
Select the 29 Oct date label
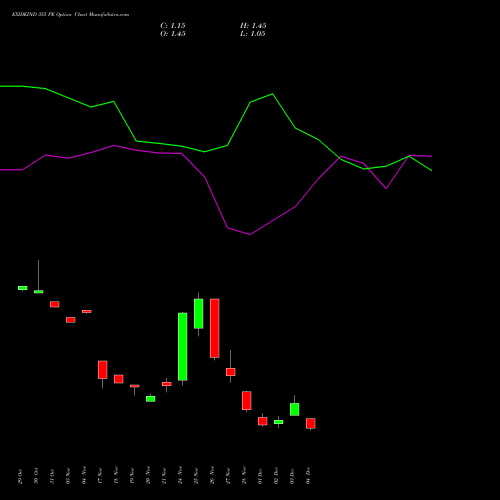20,476
